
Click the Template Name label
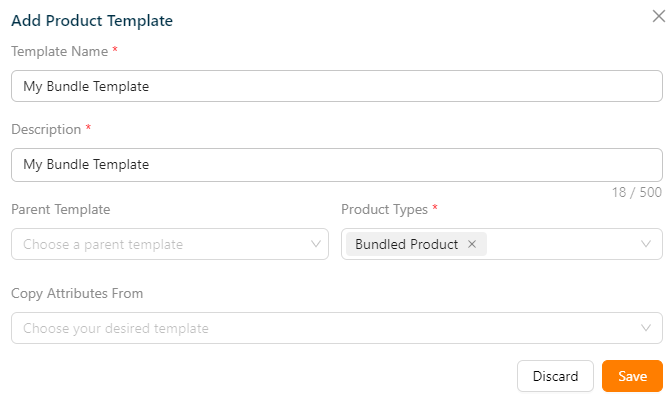(x=59, y=50)
